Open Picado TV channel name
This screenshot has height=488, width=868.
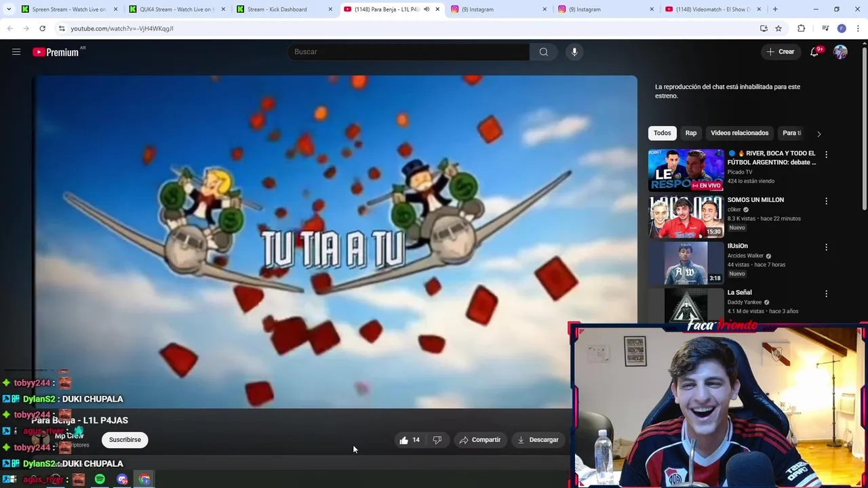[739, 172]
